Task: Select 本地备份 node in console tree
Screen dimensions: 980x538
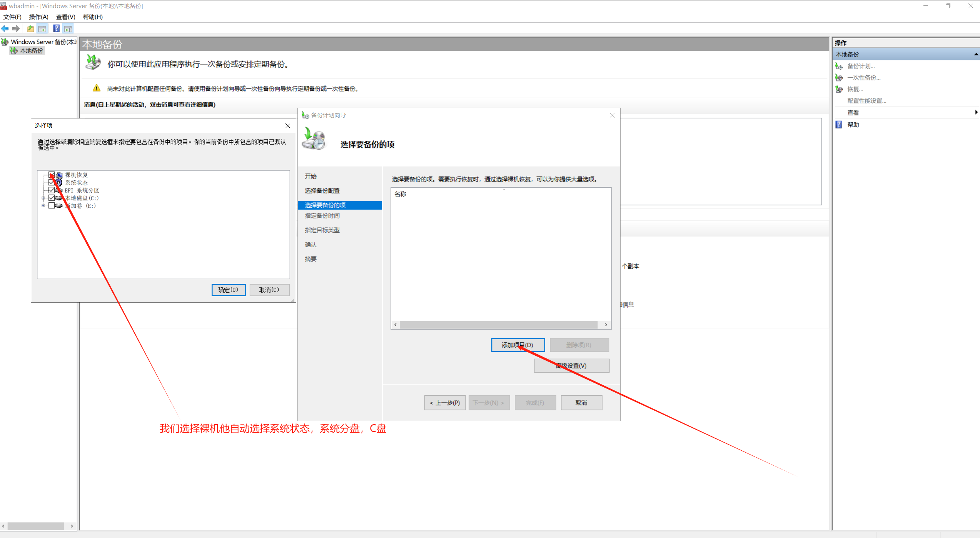Action: (31, 51)
